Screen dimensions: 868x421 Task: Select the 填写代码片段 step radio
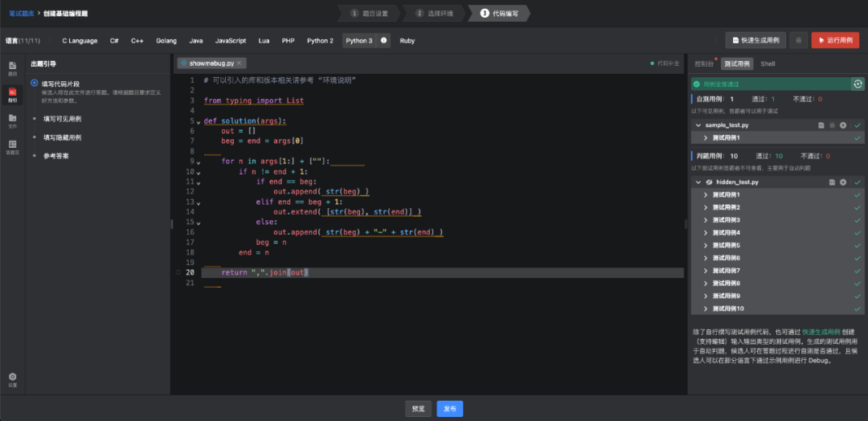pyautogui.click(x=35, y=83)
